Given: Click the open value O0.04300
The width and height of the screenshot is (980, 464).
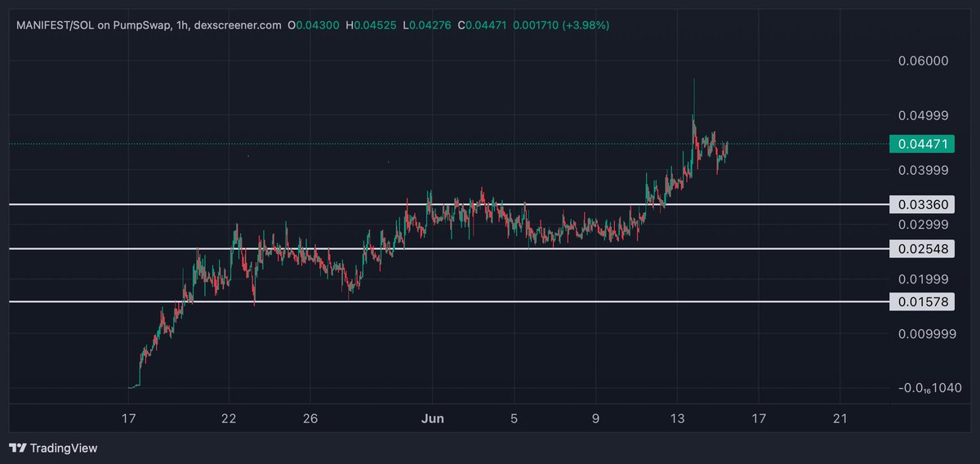Looking at the screenshot, I should tap(314, 26).
